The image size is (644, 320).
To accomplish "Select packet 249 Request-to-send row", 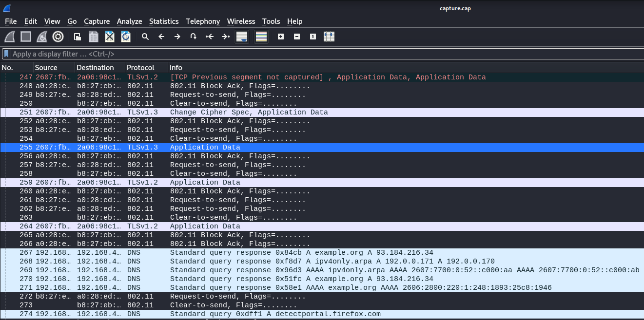I will (322, 94).
